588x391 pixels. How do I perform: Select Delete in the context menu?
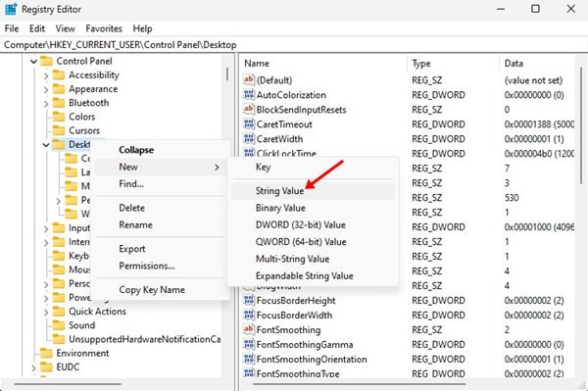[x=160, y=208]
